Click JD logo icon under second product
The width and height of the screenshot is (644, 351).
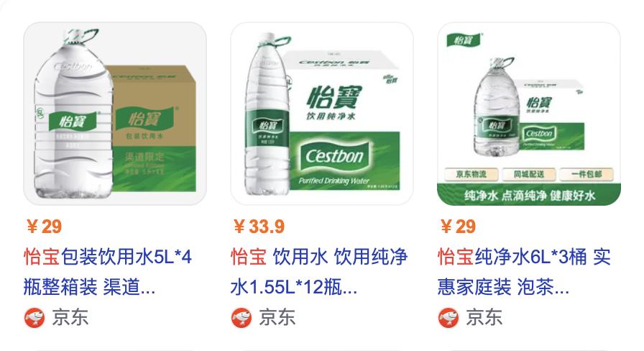tap(241, 317)
